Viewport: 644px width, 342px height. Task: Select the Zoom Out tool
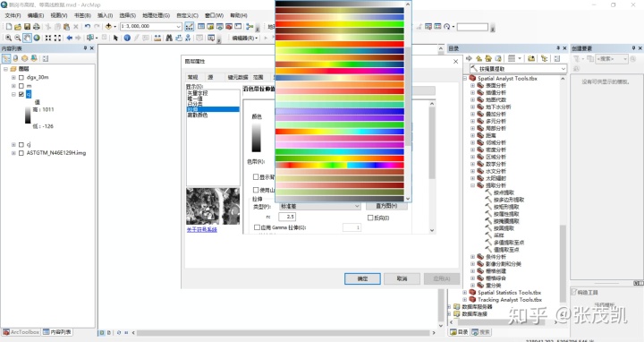point(18,38)
